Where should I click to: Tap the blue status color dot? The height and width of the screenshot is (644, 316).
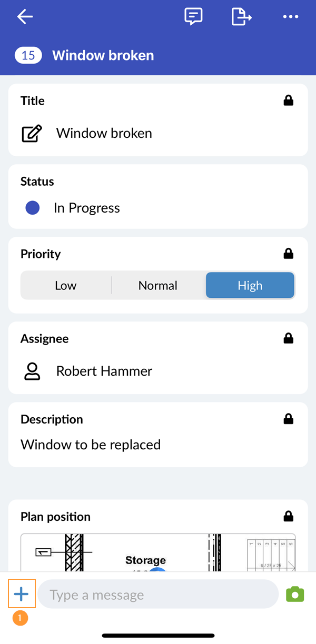(33, 208)
